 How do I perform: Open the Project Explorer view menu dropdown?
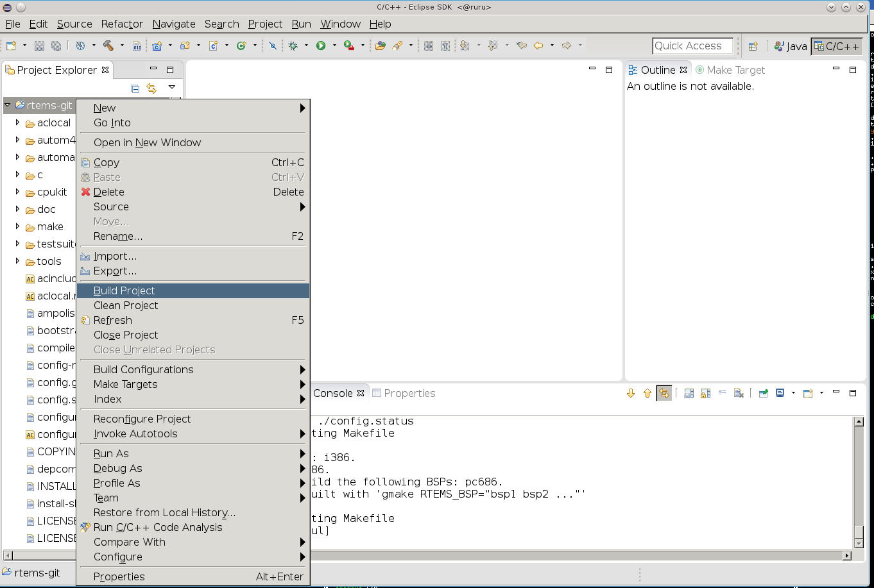pyautogui.click(x=171, y=88)
